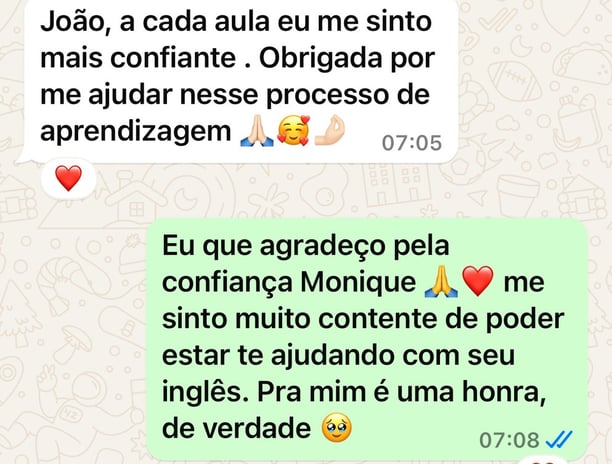Click the smiling face with hearts emoji

click(294, 131)
